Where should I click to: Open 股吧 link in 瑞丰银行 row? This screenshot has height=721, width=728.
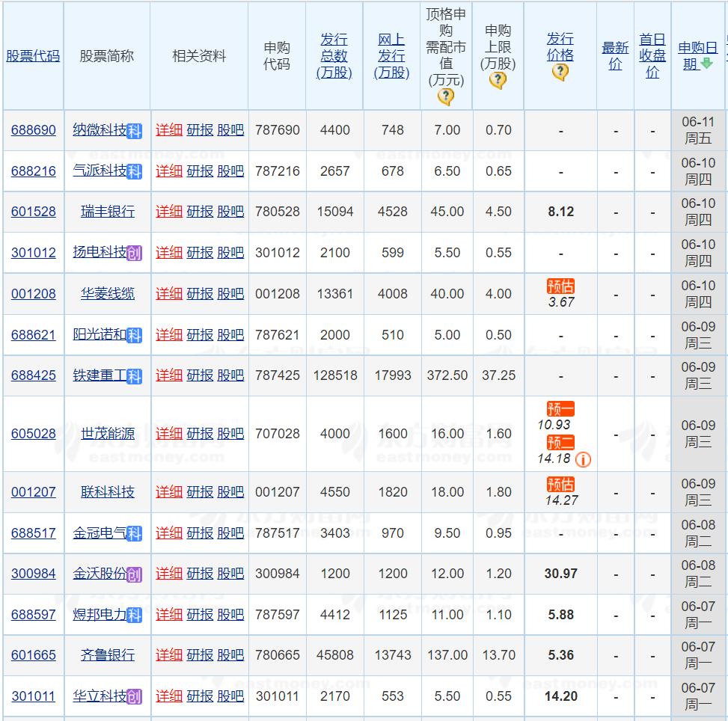pyautogui.click(x=230, y=212)
